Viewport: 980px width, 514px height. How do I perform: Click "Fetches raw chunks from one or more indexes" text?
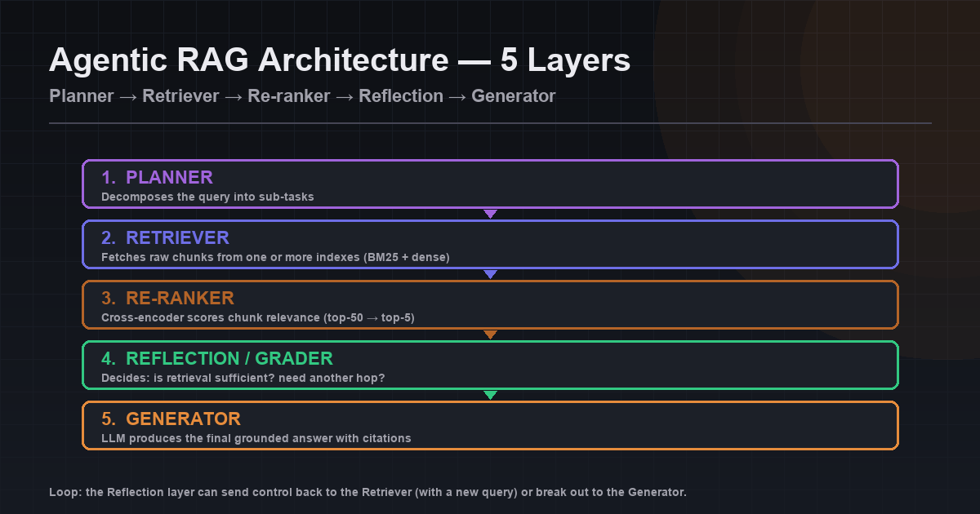[230, 257]
